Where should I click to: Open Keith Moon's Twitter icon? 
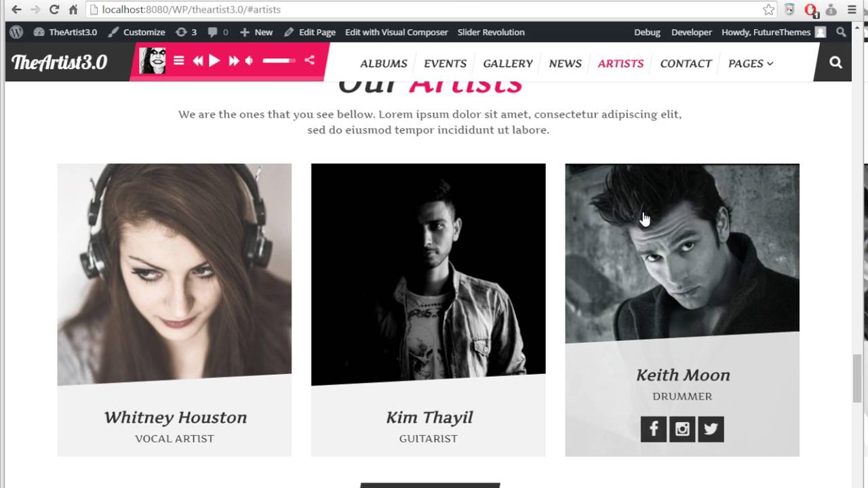coord(711,429)
